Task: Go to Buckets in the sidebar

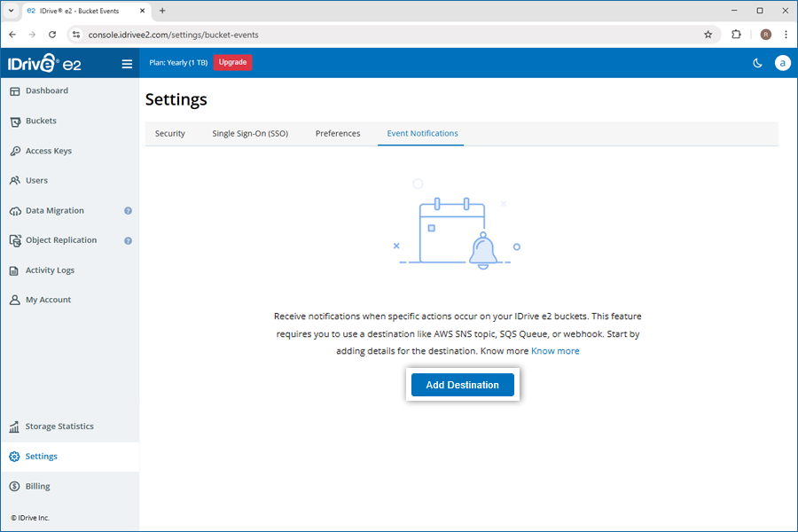Action: [x=41, y=121]
